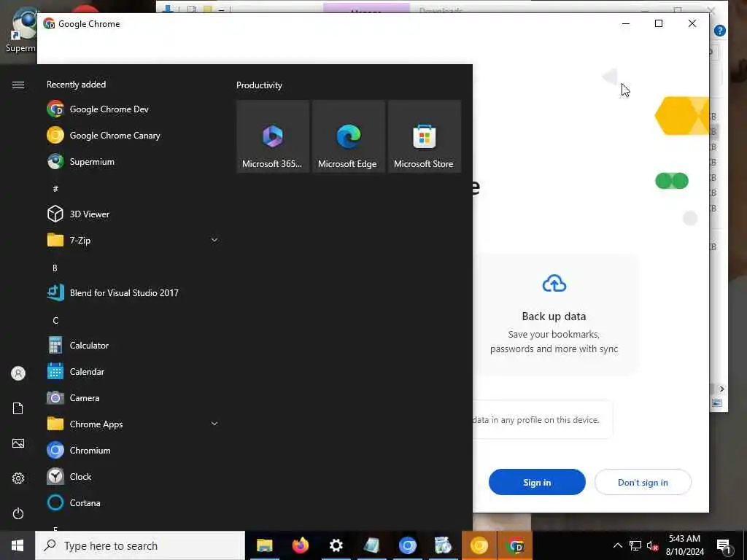The width and height of the screenshot is (747, 560).
Task: Open Settings gear in the Start sidebar
Action: tap(18, 478)
